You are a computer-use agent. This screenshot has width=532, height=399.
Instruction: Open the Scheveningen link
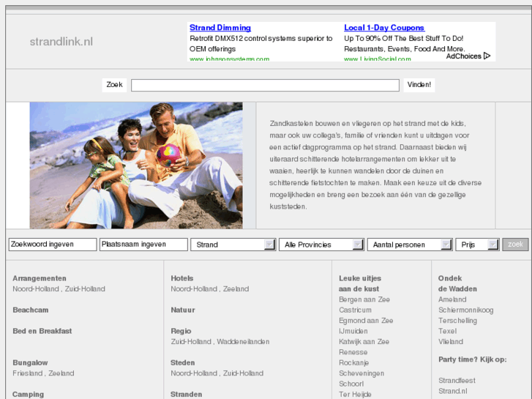(361, 373)
